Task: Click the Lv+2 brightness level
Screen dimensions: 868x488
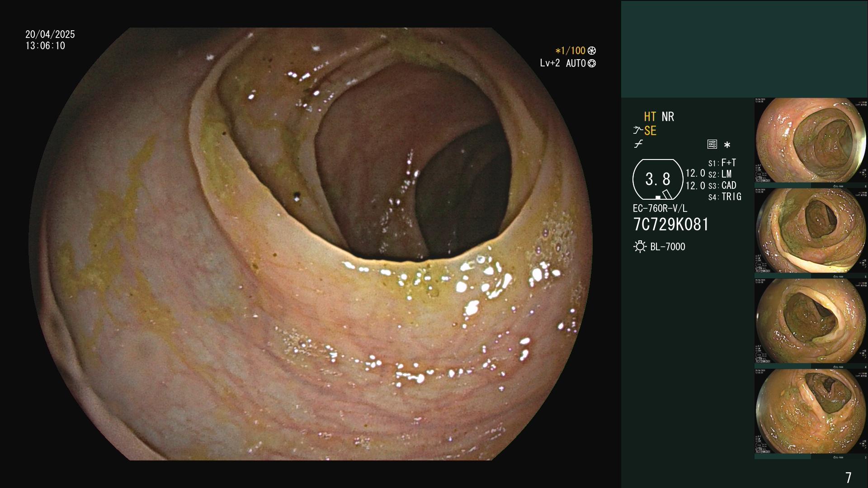Action: [550, 63]
